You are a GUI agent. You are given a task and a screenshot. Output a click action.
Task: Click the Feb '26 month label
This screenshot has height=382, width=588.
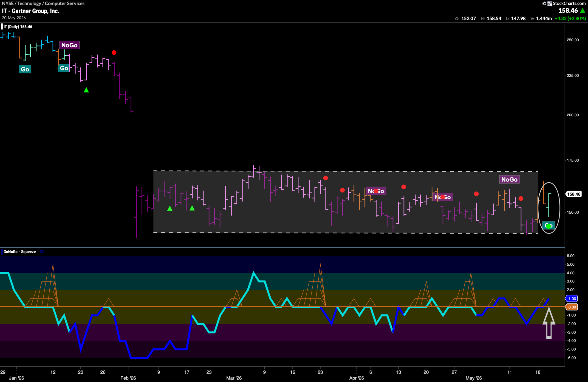coord(128,378)
